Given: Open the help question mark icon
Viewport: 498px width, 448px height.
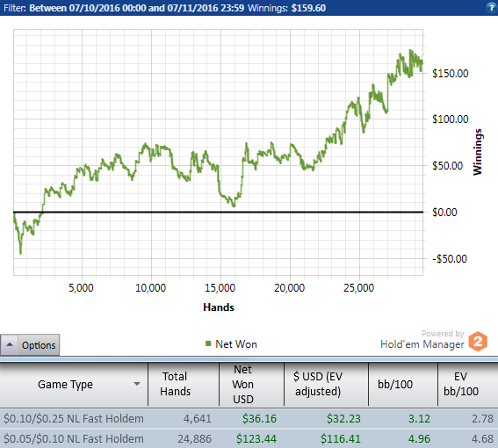Looking at the screenshot, I should click(491, 7).
